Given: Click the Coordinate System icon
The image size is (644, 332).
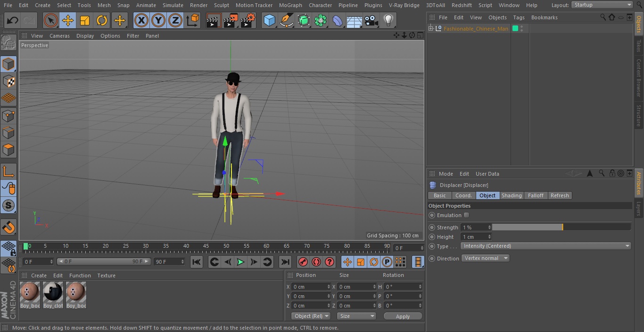Looking at the screenshot, I should point(193,21).
